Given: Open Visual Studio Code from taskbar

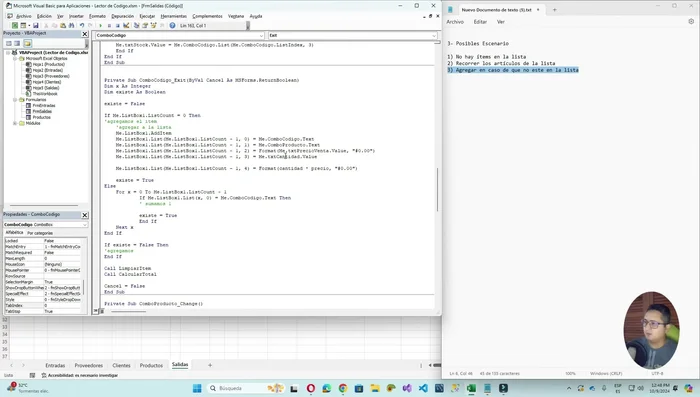Looking at the screenshot, I should click(x=423, y=389).
